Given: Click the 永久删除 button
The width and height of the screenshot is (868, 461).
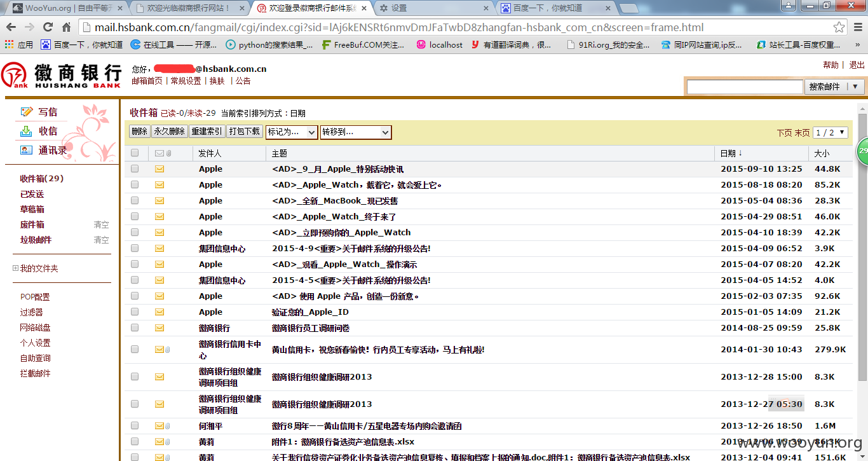Looking at the screenshot, I should (169, 132).
